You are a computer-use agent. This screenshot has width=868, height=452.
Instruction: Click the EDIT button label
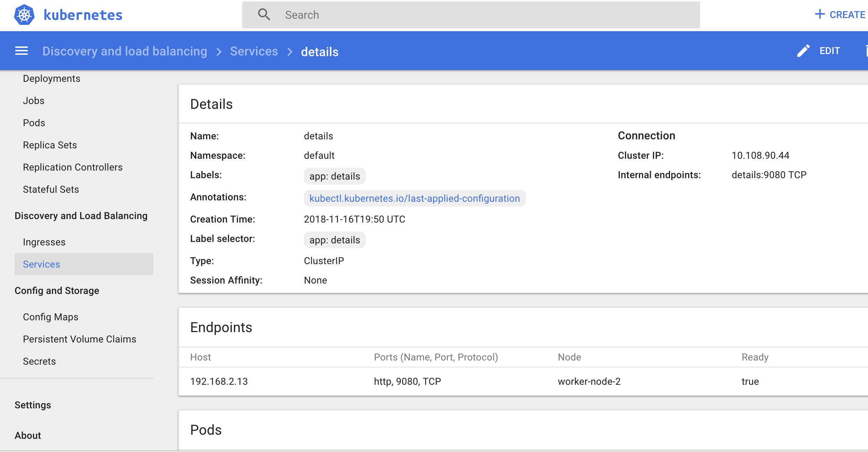[829, 51]
